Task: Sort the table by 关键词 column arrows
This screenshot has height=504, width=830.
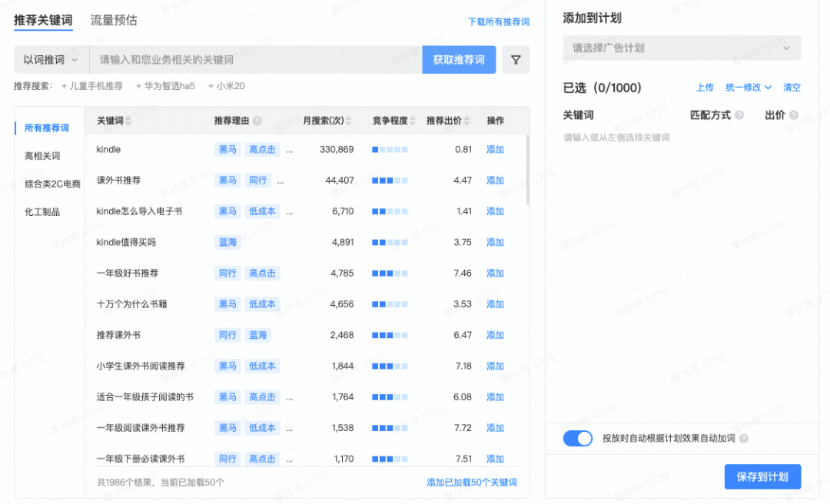Action: pos(128,121)
